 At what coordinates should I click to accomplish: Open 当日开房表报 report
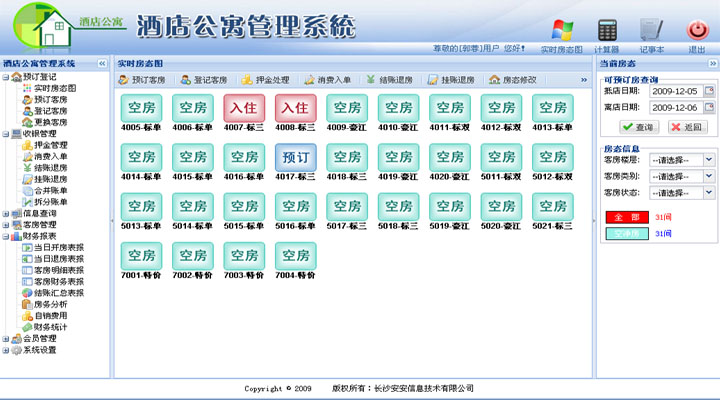pyautogui.click(x=59, y=248)
